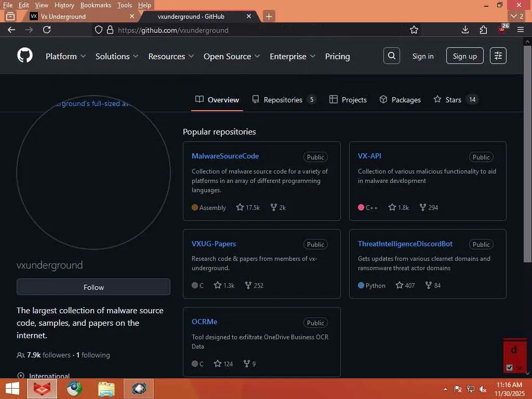Click the Follow button
The width and height of the screenshot is (532, 399).
point(94,287)
